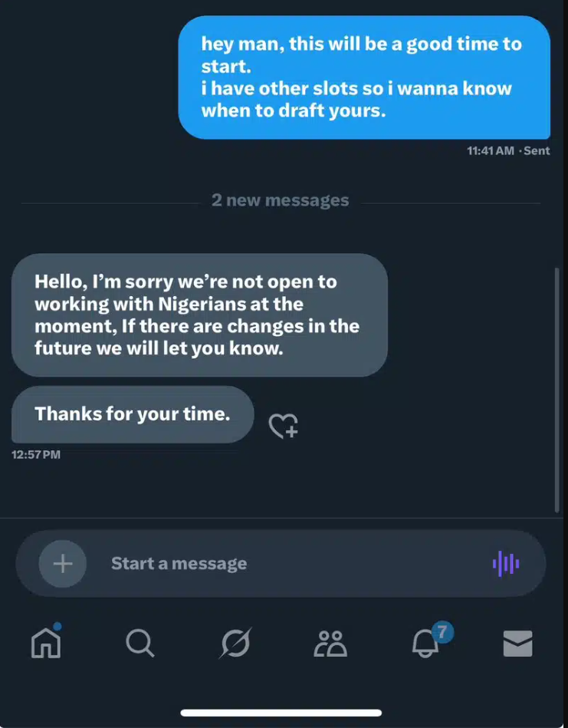Open the Messages envelope icon

coord(518,643)
